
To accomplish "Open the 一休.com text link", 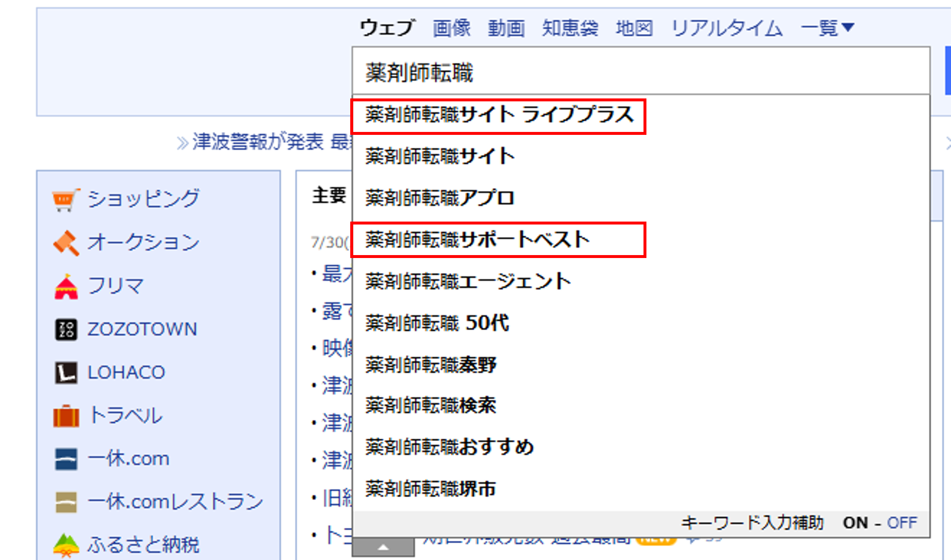I will [x=129, y=459].
